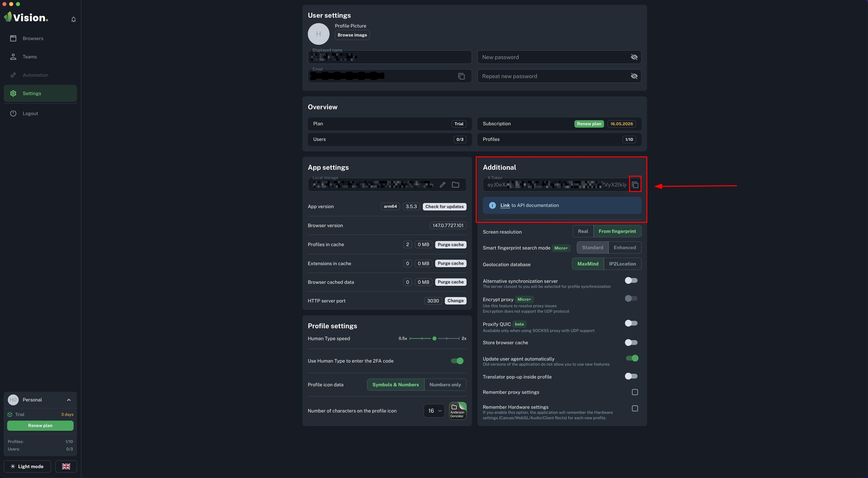The image size is (868, 478).
Task: Select Real screen resolution
Action: pos(583,231)
